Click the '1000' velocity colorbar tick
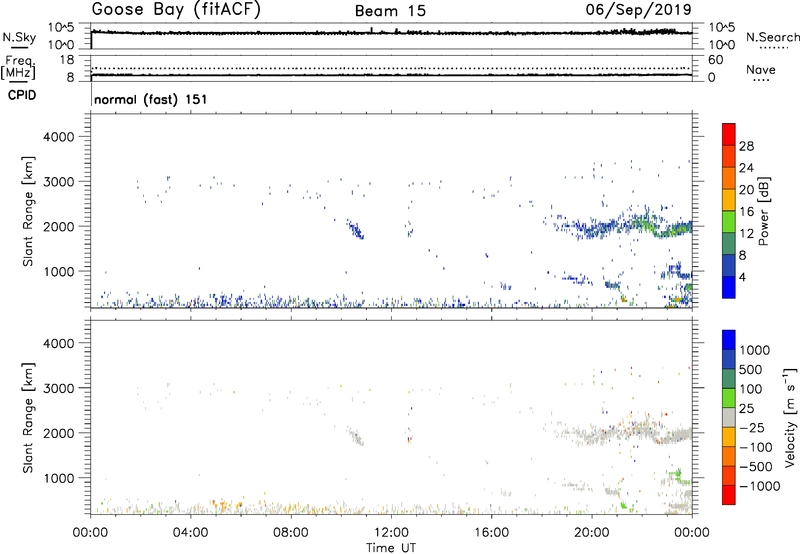Screen dimensions: 800x554 (754, 350)
